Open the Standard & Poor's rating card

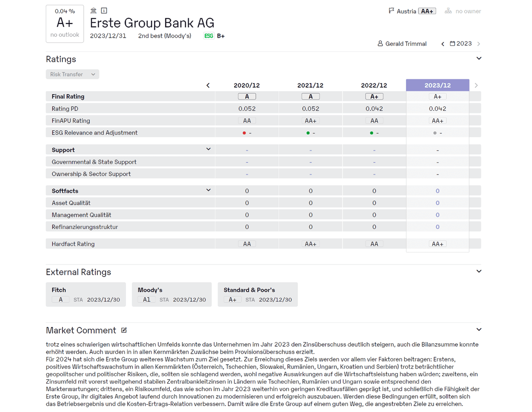258,295
